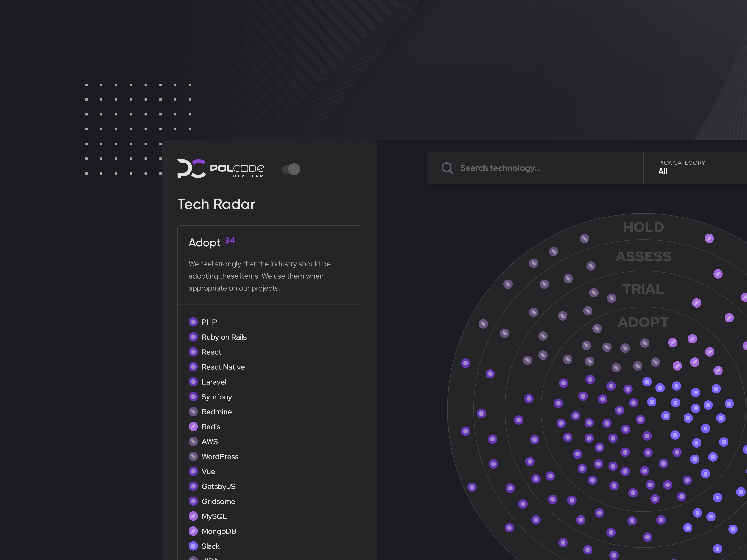The image size is (747, 560).
Task: Click the leaf icon beside MongoDB
Action: 193,531
